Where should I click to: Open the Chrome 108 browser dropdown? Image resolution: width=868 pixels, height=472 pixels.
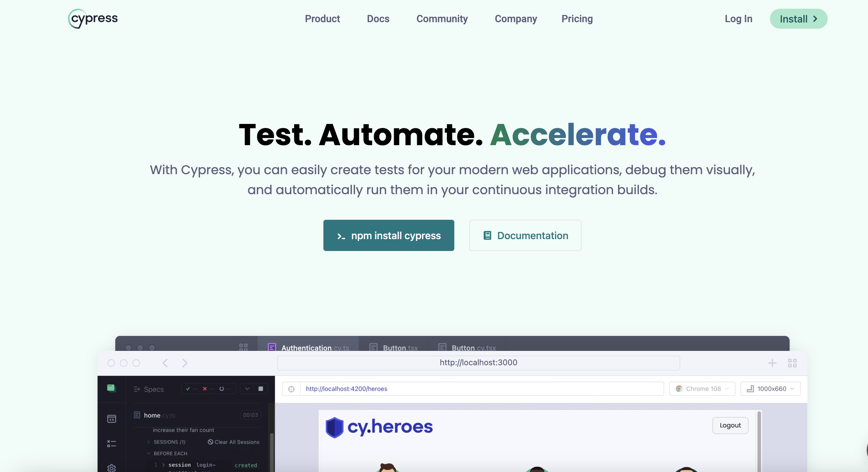click(702, 389)
